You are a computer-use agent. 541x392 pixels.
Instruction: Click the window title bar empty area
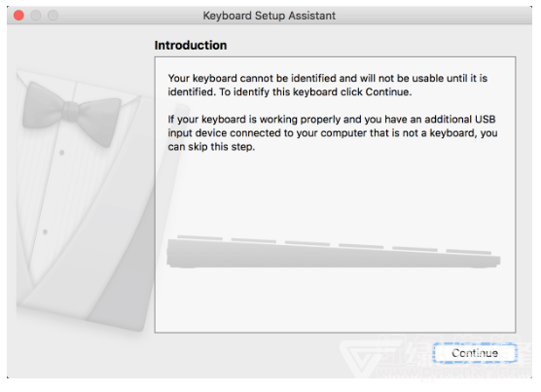click(431, 16)
